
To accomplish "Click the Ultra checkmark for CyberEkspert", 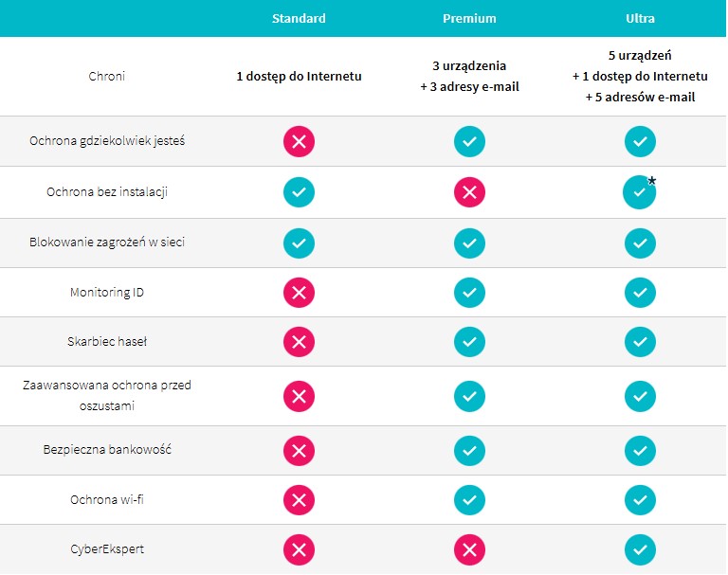I will click(640, 549).
